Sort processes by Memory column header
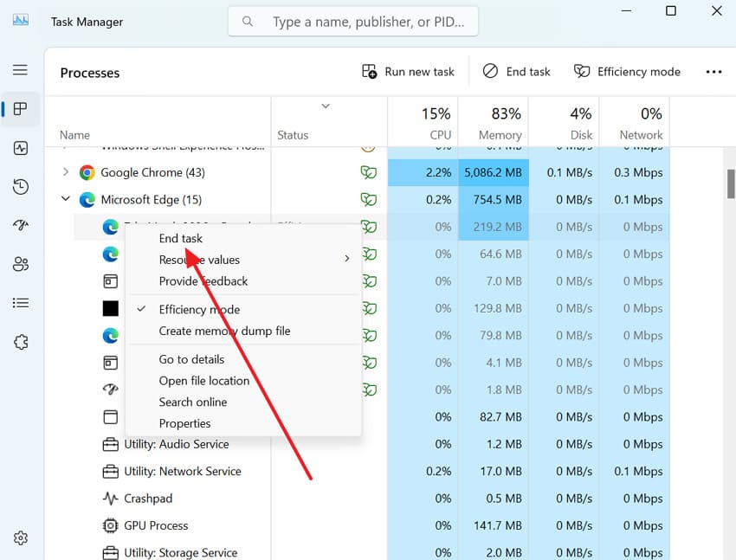 (x=493, y=124)
